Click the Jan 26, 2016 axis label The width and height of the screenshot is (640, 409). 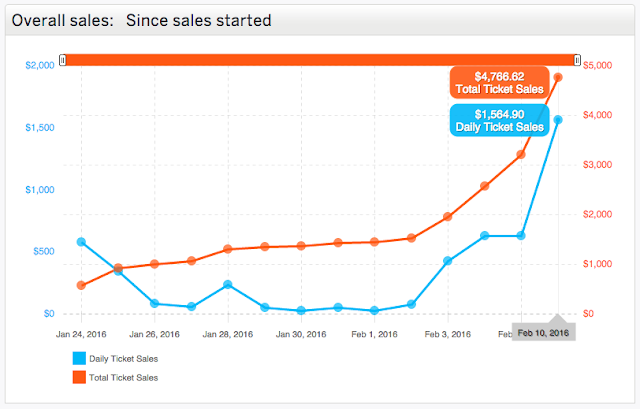tap(154, 333)
